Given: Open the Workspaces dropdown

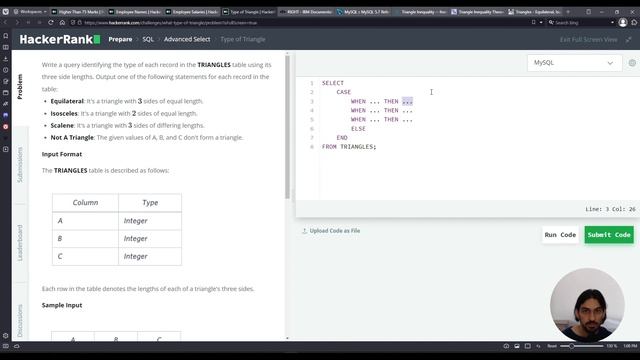Looking at the screenshot, I should [30, 12].
